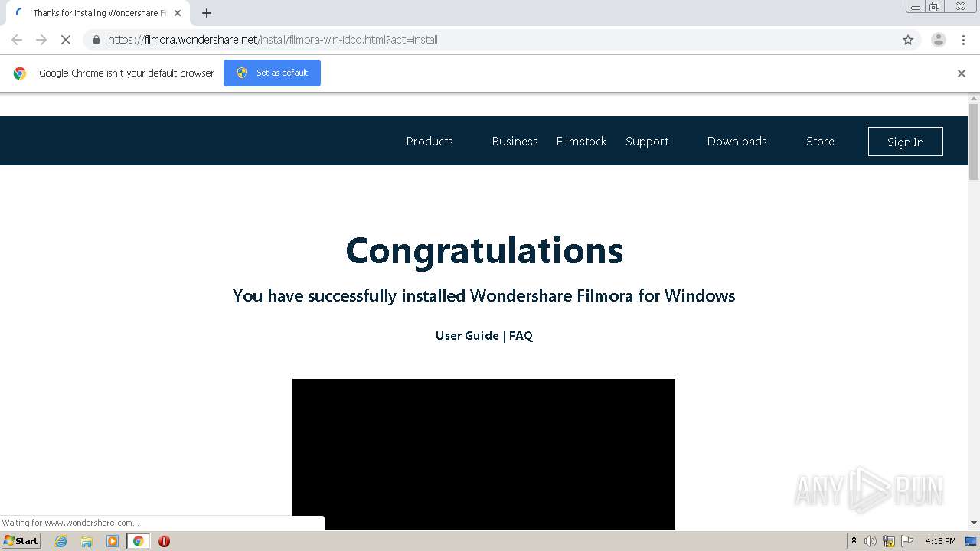Click the address bar URL

pos(273,40)
